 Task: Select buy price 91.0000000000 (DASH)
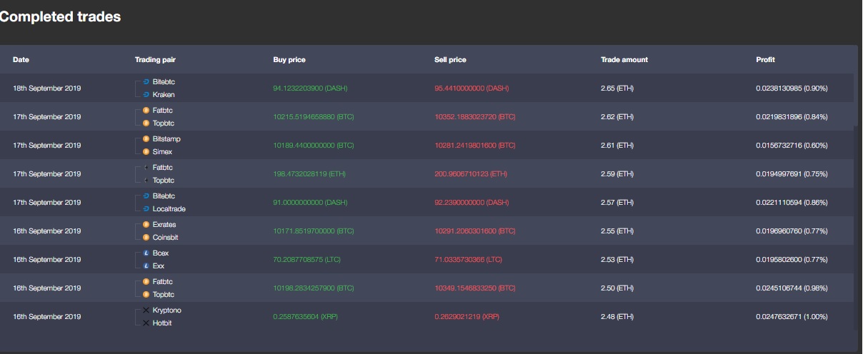pos(310,203)
